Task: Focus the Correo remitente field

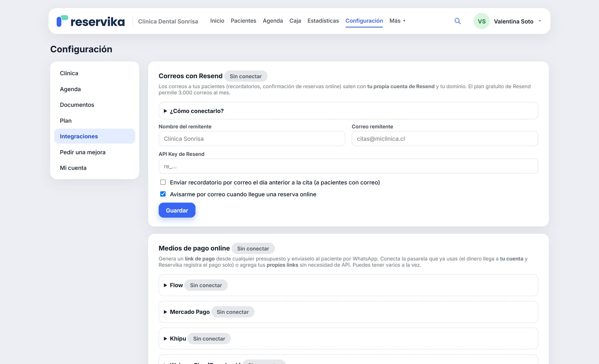Action: click(x=445, y=139)
